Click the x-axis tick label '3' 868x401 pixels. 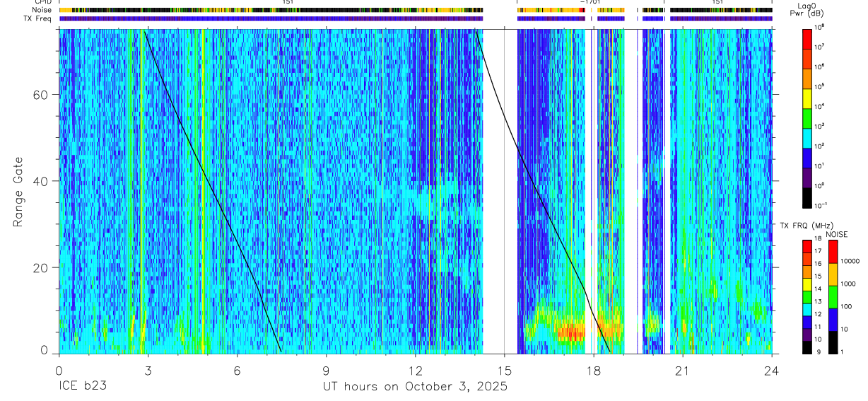point(148,370)
